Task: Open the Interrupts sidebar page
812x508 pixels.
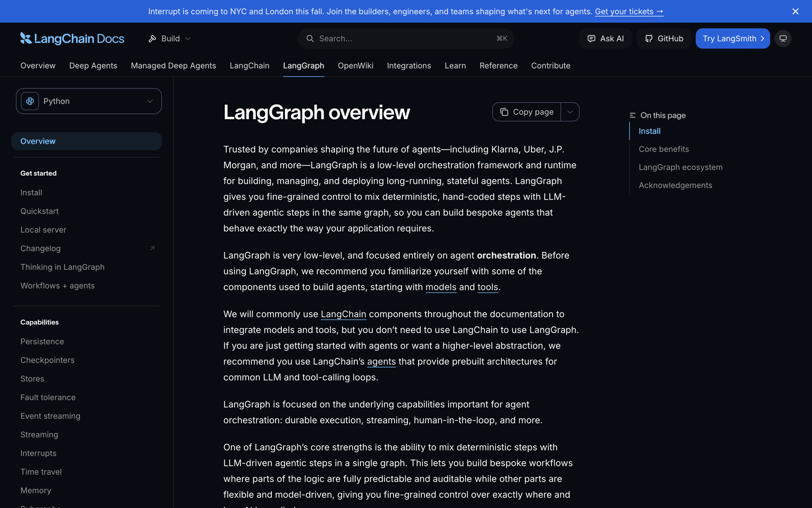Action: pos(38,453)
